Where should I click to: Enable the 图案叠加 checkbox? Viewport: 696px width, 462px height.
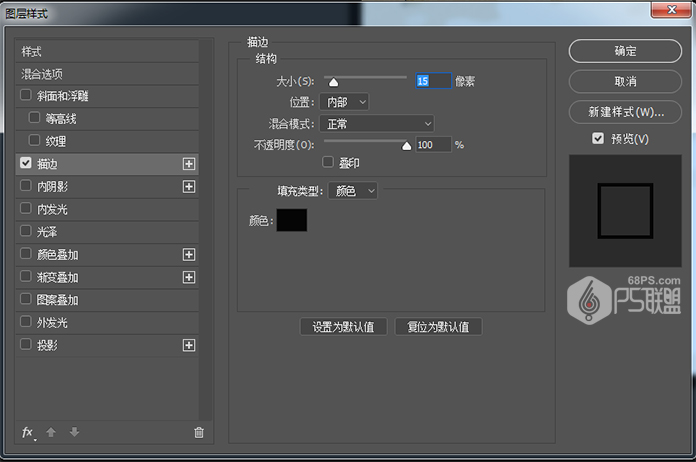pos(26,299)
